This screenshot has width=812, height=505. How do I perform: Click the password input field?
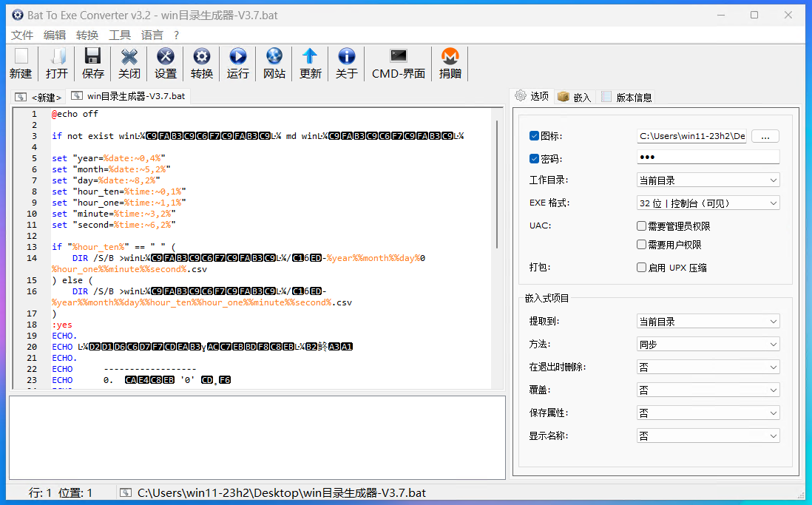708,157
